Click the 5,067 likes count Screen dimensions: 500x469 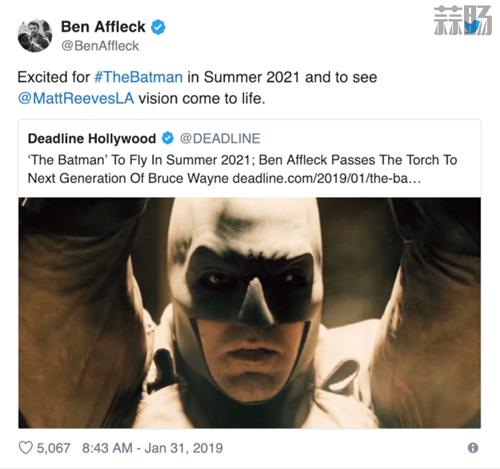tap(53, 448)
